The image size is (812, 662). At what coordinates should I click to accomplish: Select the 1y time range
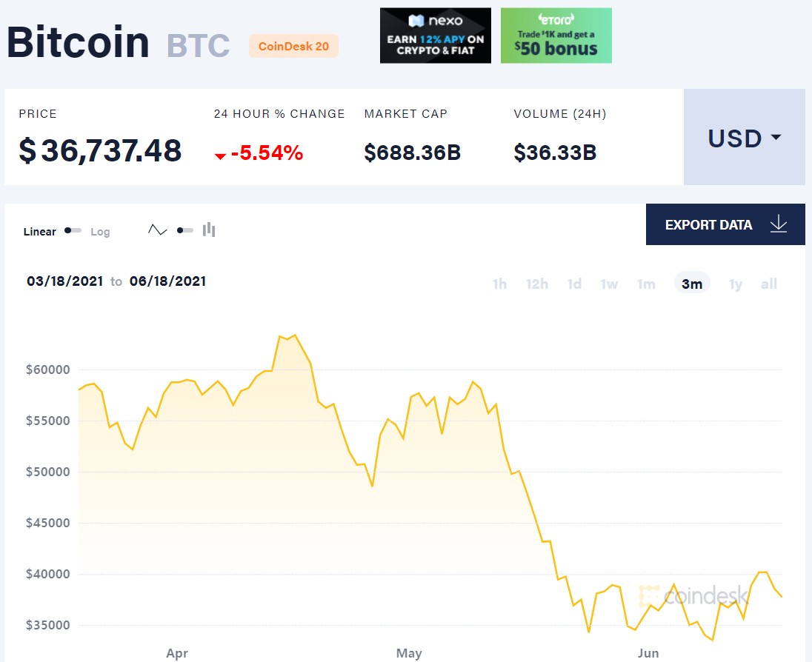[x=735, y=284]
